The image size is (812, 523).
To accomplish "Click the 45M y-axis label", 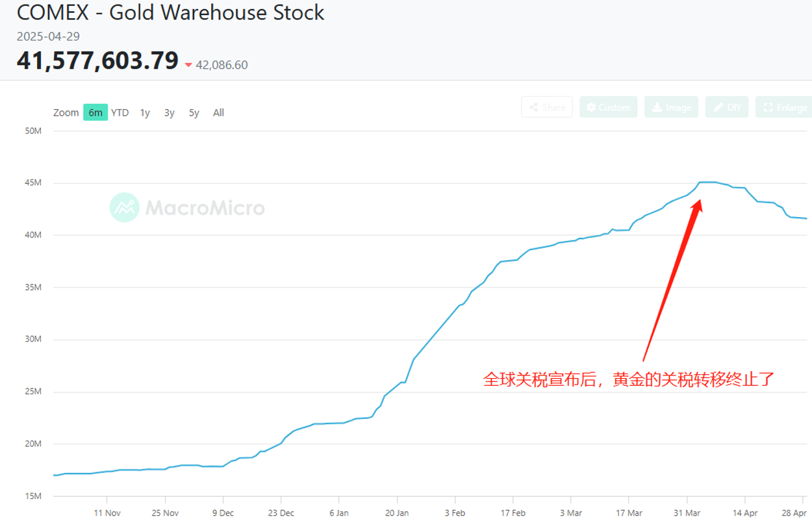I will (32, 183).
